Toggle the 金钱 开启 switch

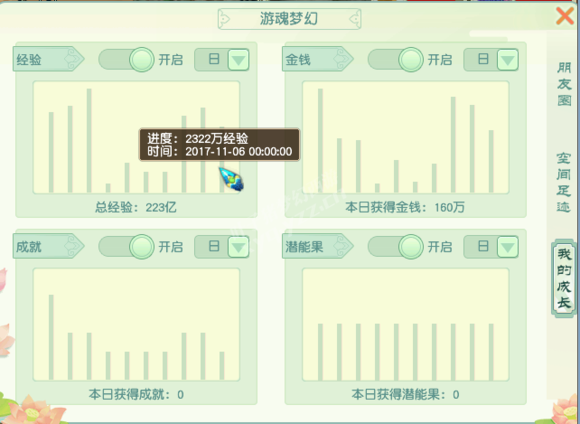(x=395, y=60)
